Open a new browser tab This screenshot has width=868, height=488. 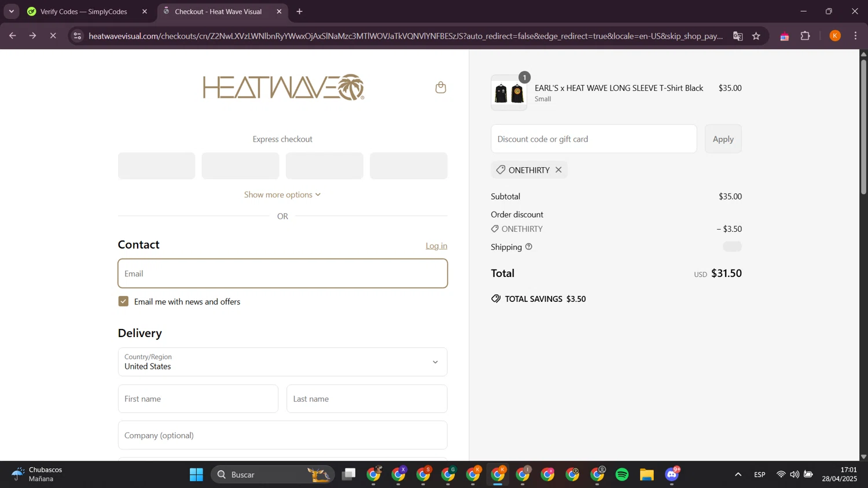299,12
